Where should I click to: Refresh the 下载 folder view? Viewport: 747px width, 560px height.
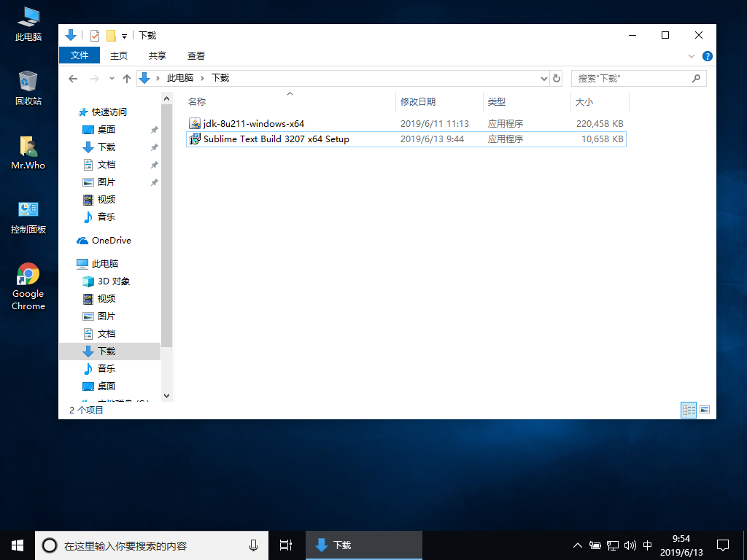pyautogui.click(x=557, y=78)
